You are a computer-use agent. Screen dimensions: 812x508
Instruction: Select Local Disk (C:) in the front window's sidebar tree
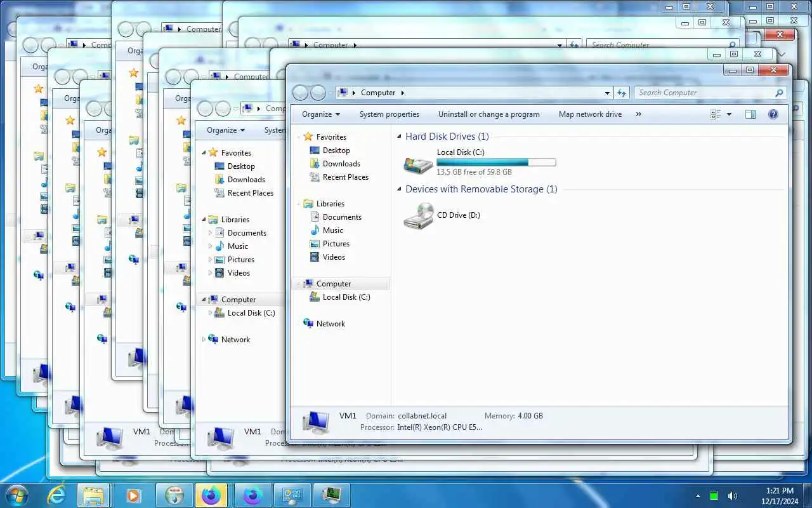coord(346,297)
